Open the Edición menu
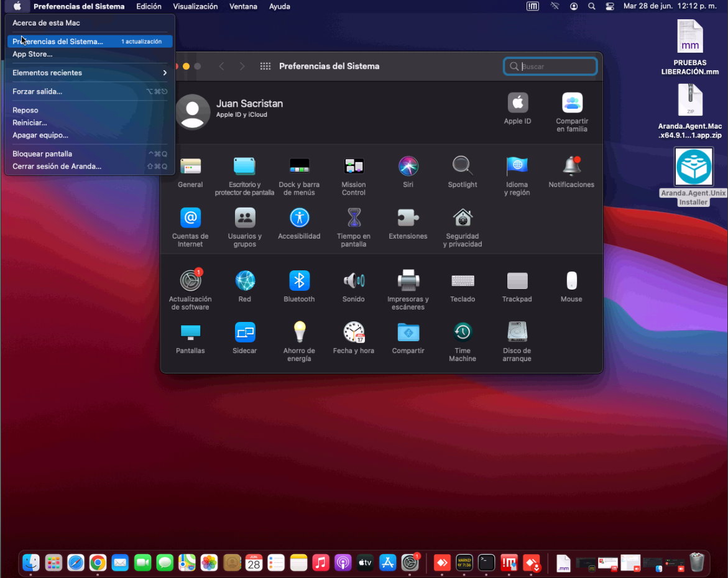The width and height of the screenshot is (728, 578). [149, 6]
